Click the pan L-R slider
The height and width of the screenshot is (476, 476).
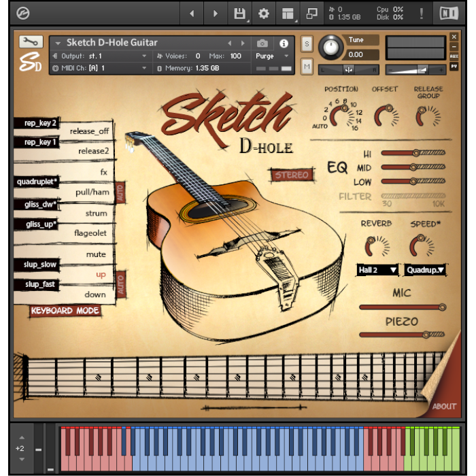tap(348, 70)
